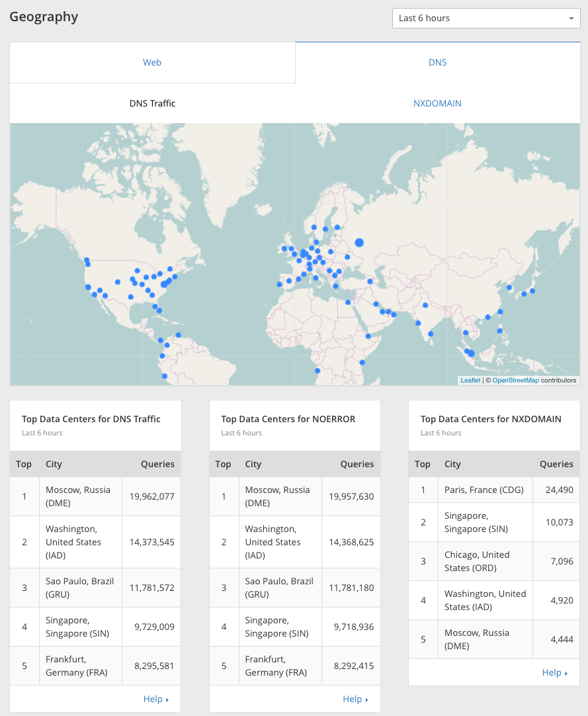Screen dimensions: 588x716
Task: Click the dropdown arrow in time range selector
Action: click(571, 19)
